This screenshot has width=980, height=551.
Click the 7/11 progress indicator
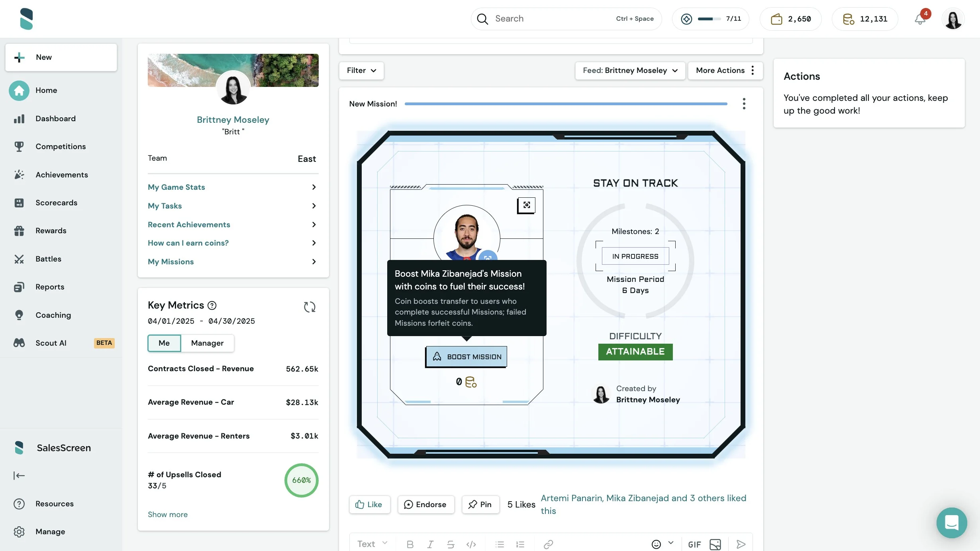pyautogui.click(x=711, y=19)
